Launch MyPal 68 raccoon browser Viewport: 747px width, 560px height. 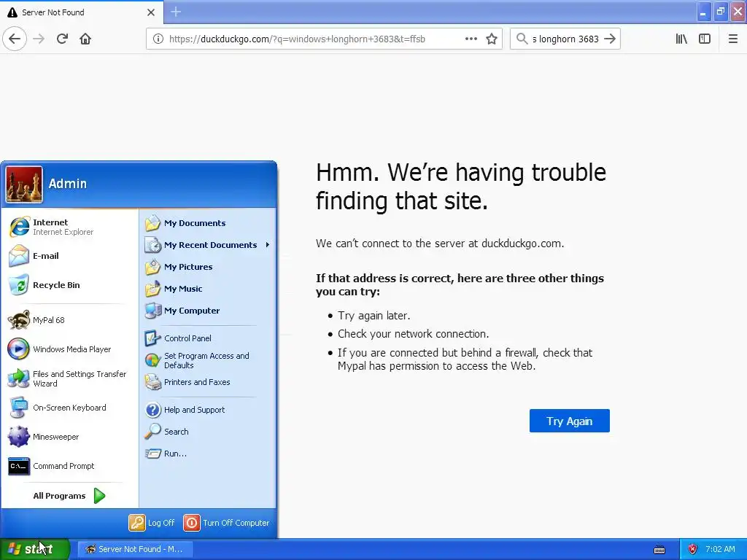[x=69, y=320]
